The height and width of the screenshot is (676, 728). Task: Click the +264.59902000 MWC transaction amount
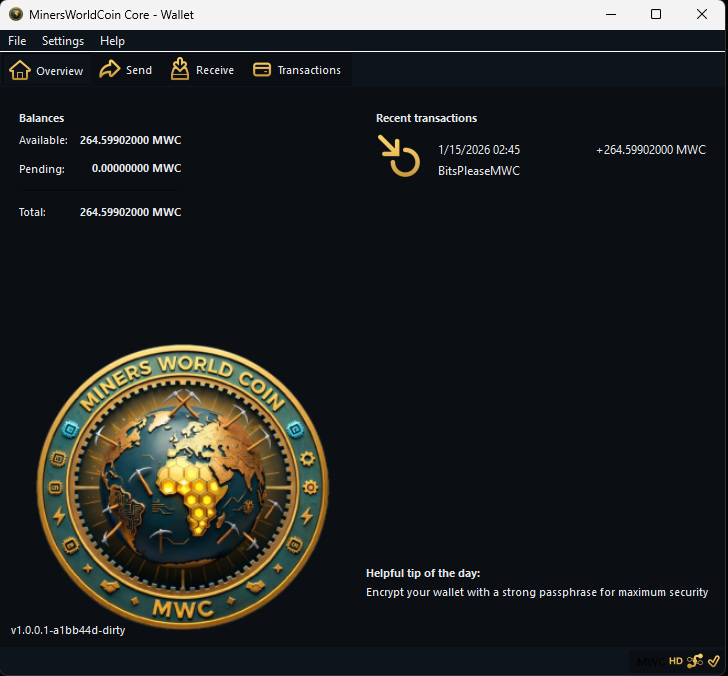click(x=651, y=150)
